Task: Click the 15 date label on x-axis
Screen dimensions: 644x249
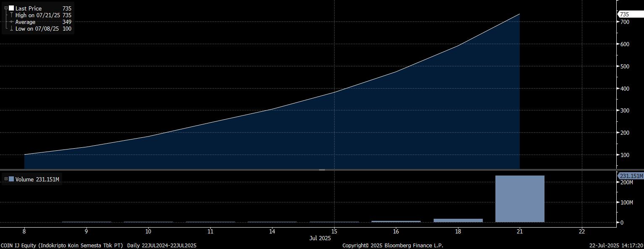Action: point(334,231)
